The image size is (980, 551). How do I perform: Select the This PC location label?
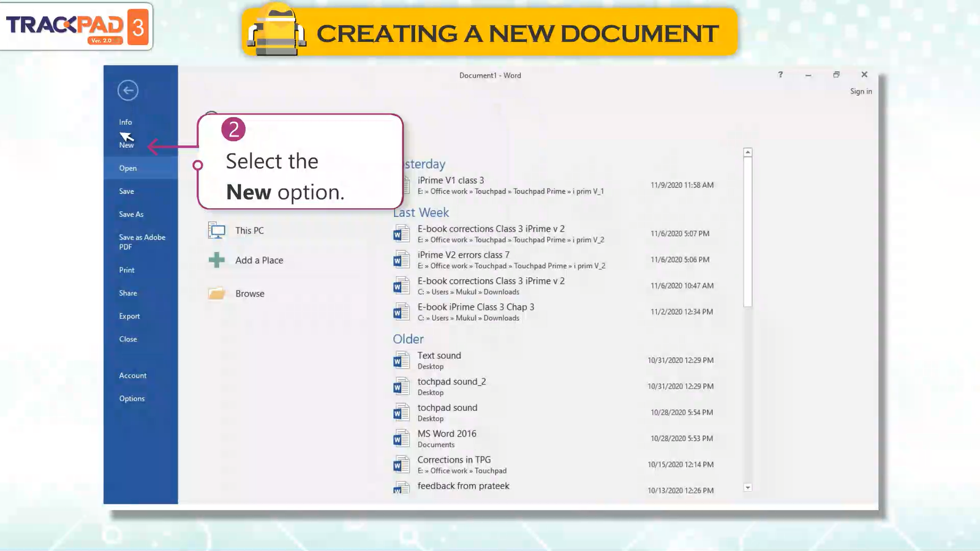(249, 231)
